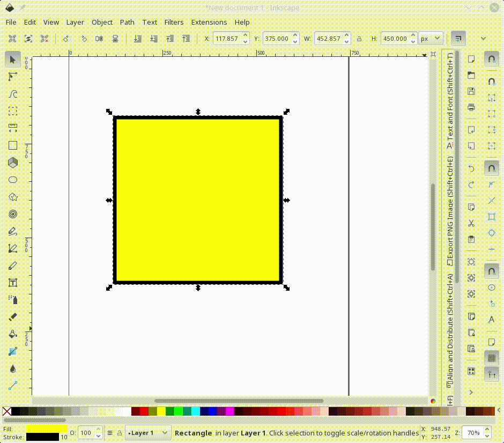Click the Redo icon
Screen dimensions: 504x443
click(471, 184)
